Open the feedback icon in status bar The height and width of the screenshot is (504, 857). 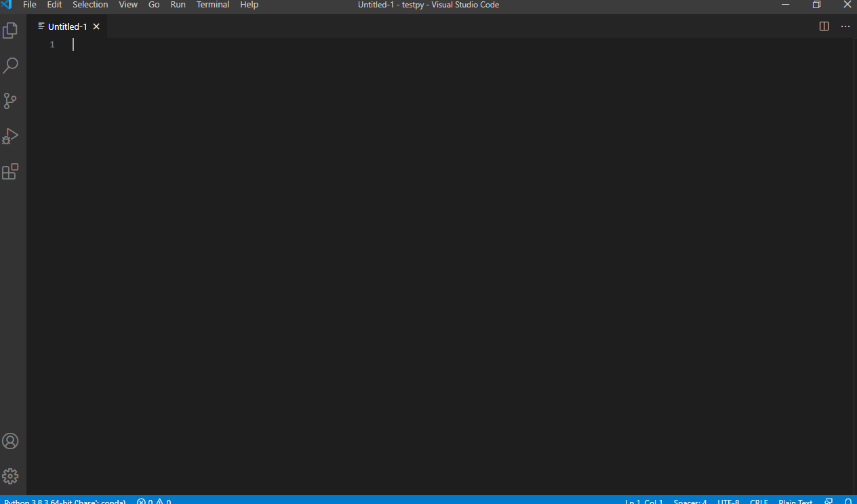tap(829, 502)
